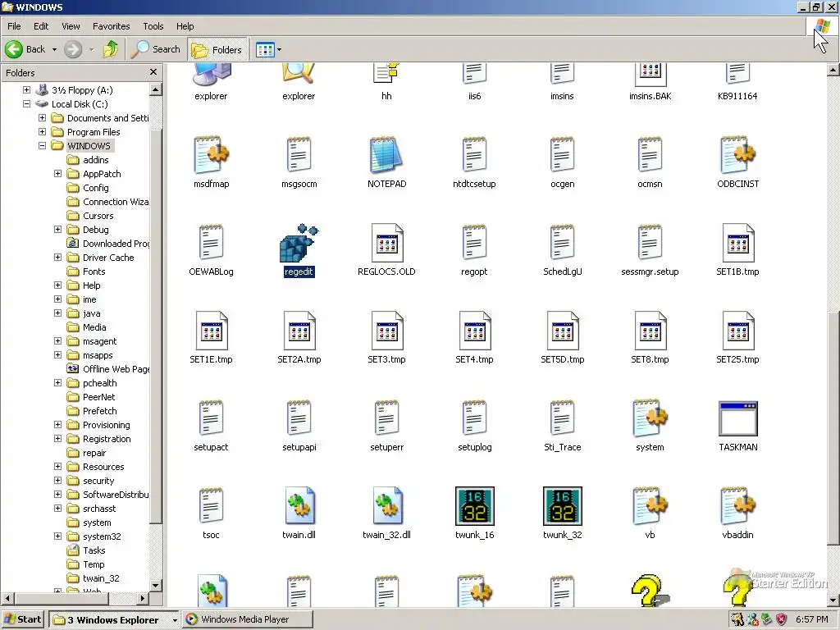The width and height of the screenshot is (840, 630).
Task: Expand the Documents and Settings node
Action: click(x=43, y=118)
